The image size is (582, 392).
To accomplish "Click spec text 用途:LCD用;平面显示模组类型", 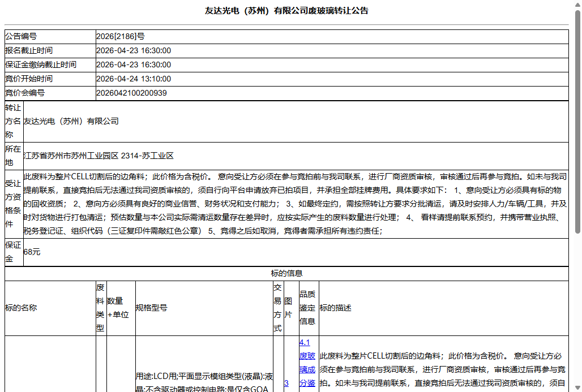I will (x=204, y=382).
